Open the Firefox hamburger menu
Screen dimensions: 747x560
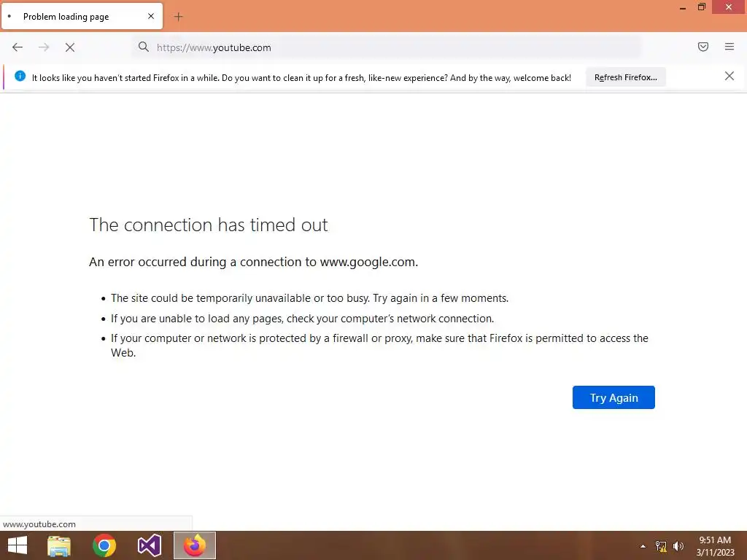coord(729,47)
